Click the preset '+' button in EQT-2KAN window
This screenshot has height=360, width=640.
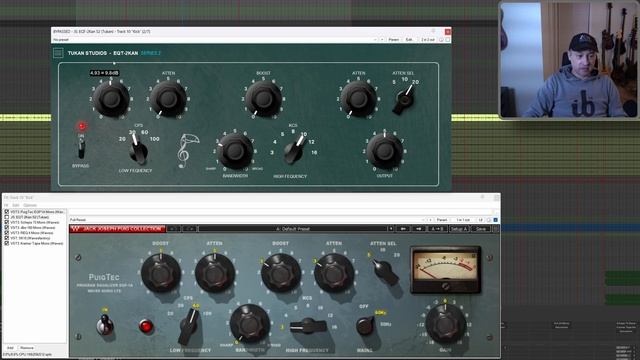382,40
